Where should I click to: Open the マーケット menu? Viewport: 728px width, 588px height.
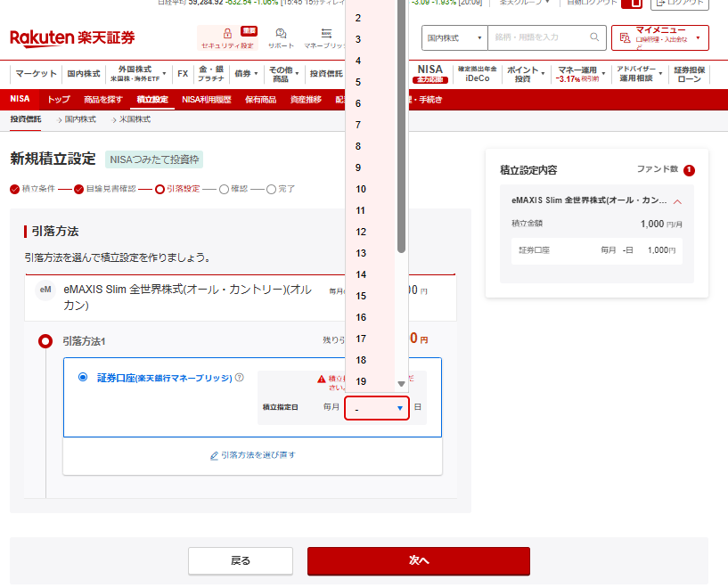[36, 74]
